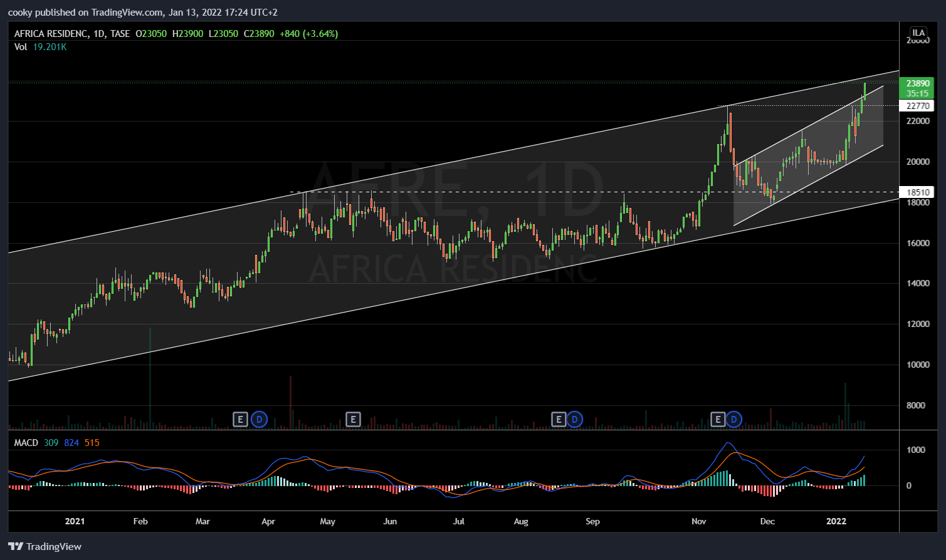Open the ILA currency selector
The height and width of the screenshot is (560, 946).
coord(918,33)
